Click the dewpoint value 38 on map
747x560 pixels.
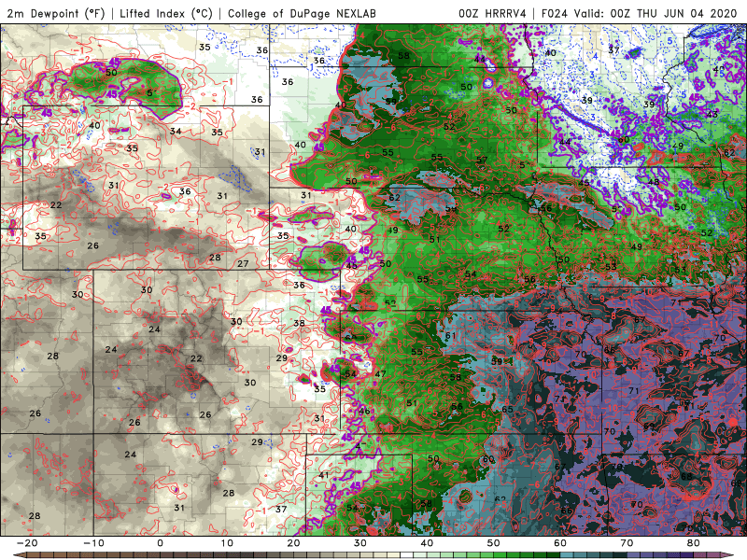(x=299, y=323)
